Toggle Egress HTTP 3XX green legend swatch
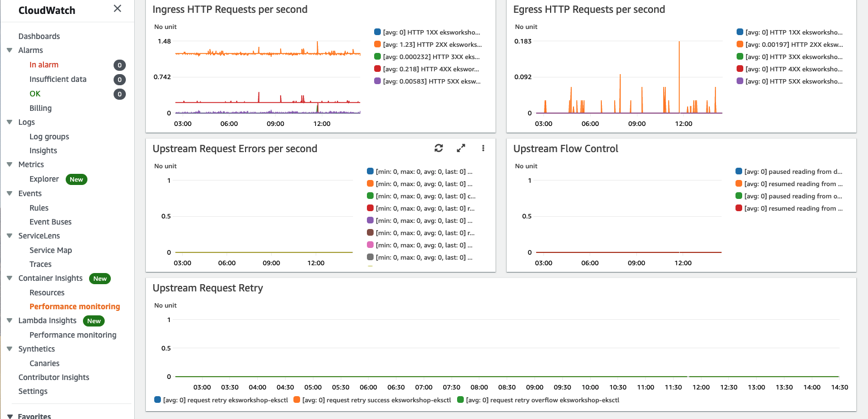 740,57
